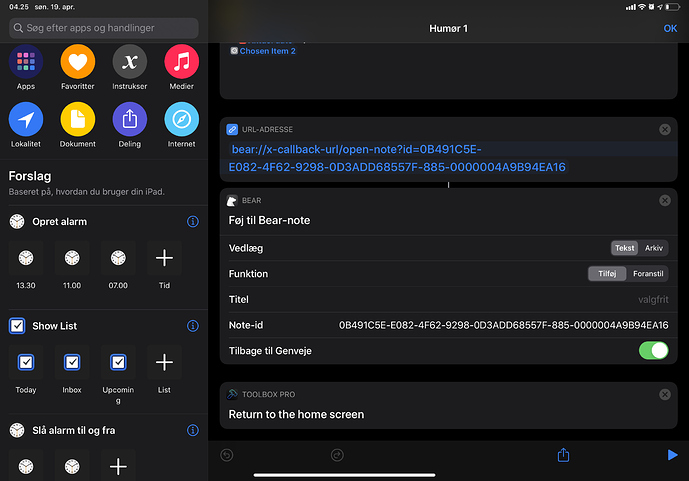Viewport: 689px width, 481px height.
Task: Open the Dokument category
Action: pos(78,125)
